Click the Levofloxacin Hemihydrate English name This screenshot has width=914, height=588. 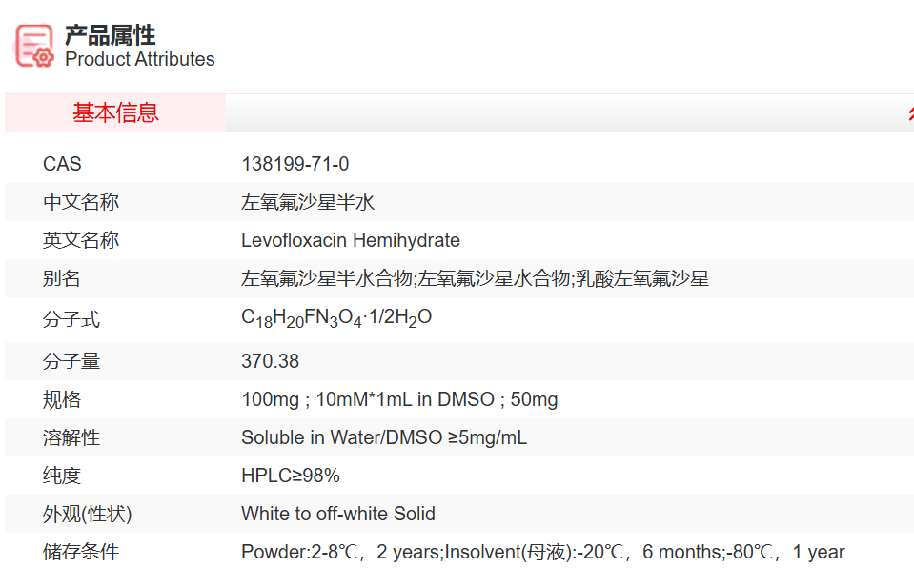(x=350, y=240)
